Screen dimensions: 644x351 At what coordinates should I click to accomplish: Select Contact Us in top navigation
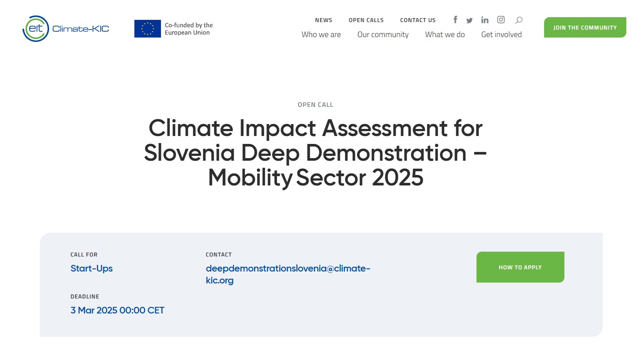click(x=418, y=20)
